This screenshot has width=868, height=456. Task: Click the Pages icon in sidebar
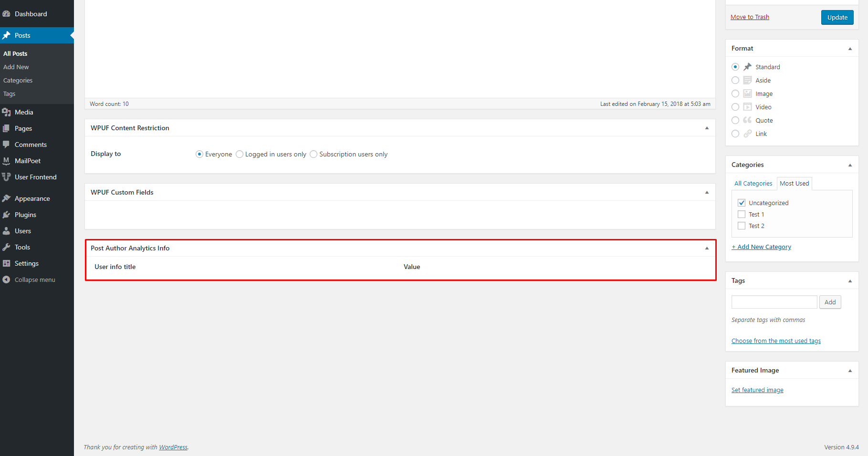pos(6,128)
